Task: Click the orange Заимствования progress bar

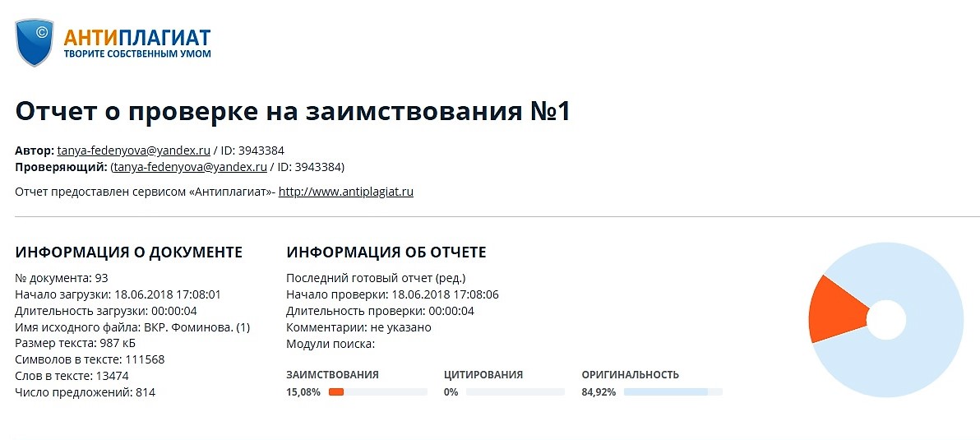Action: point(336,392)
